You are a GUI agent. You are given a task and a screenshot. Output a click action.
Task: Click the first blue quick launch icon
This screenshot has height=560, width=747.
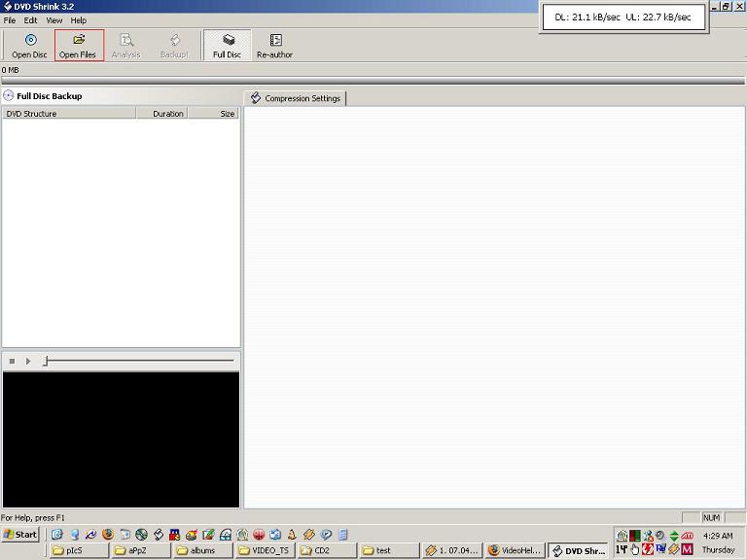click(x=57, y=535)
